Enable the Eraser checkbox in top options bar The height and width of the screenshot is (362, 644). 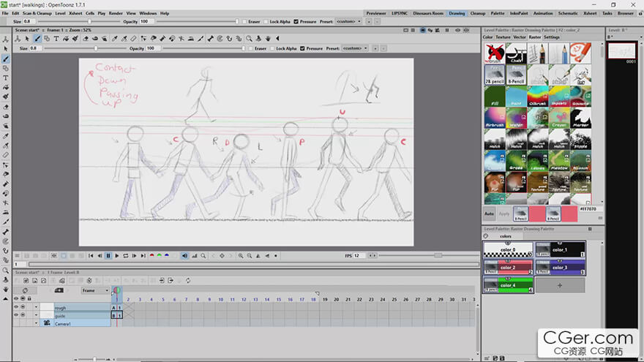point(244,22)
